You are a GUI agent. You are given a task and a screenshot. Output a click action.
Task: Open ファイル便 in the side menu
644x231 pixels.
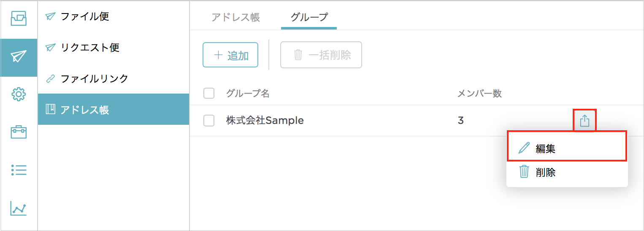tap(85, 16)
